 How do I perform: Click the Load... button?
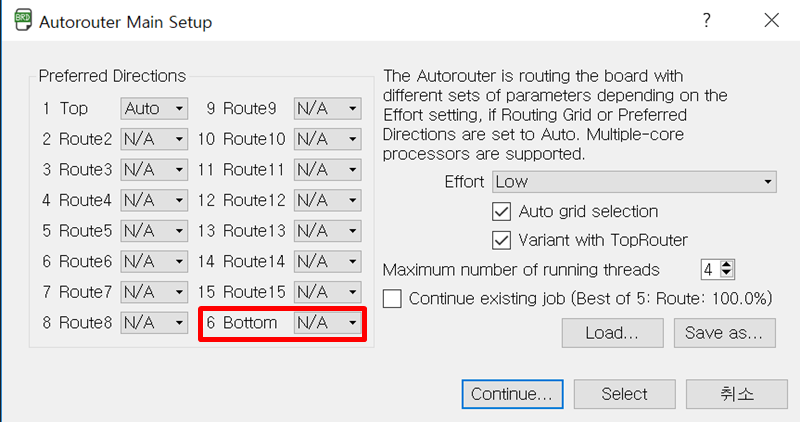click(x=612, y=333)
